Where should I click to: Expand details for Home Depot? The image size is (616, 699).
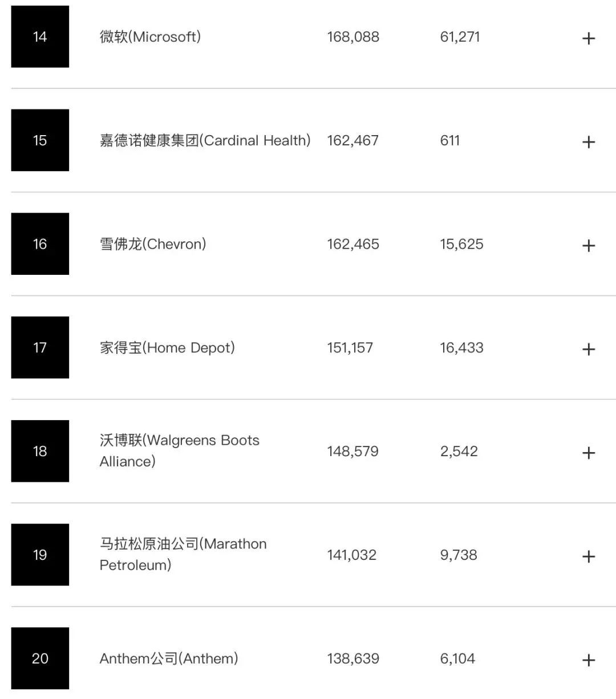[x=588, y=349]
